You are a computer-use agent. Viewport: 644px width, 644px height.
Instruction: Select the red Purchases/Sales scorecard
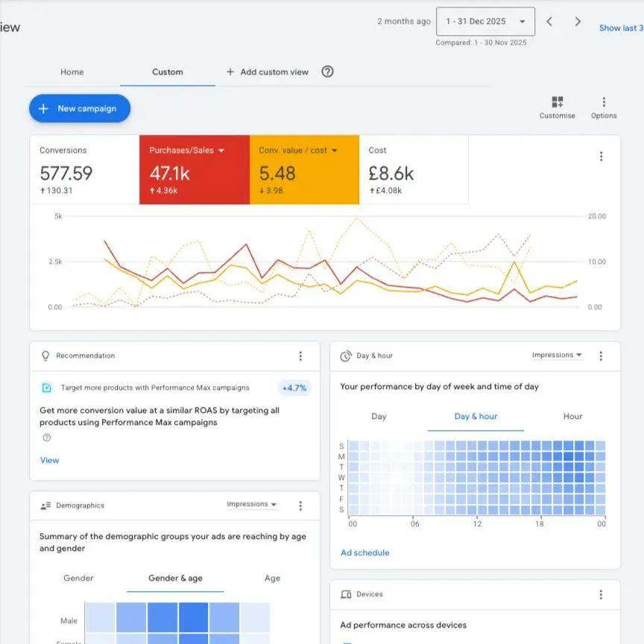click(x=195, y=170)
